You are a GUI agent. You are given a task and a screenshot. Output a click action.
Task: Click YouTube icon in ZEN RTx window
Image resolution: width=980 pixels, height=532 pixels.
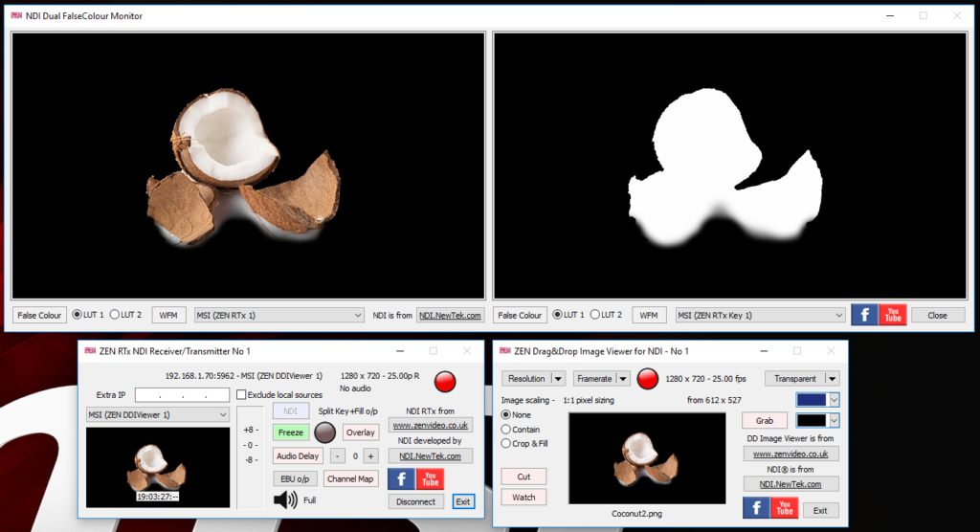(430, 478)
